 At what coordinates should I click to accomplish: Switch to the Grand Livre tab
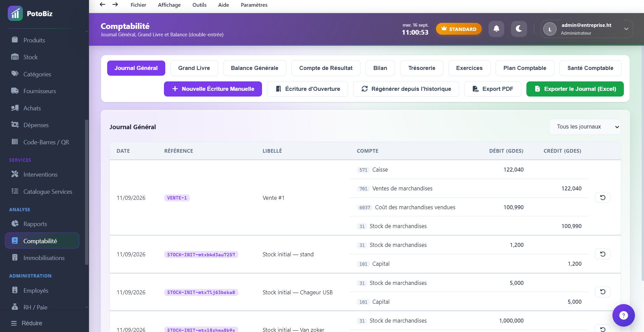(x=194, y=68)
